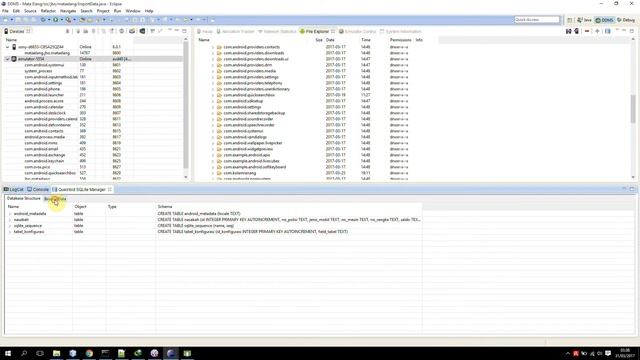Open the Eclipse taskbar icon
The image size is (640, 360).
pyautogui.click(x=171, y=353)
